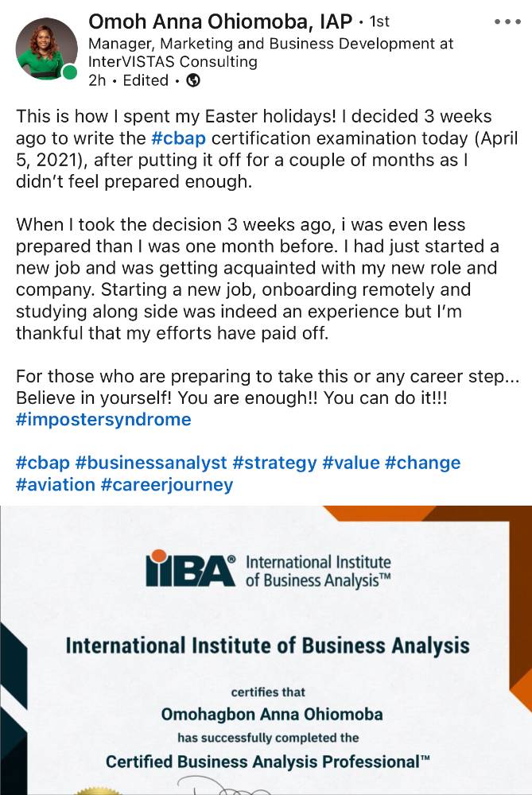The height and width of the screenshot is (795, 532).
Task: Open the author's profile photo
Action: click(x=46, y=48)
